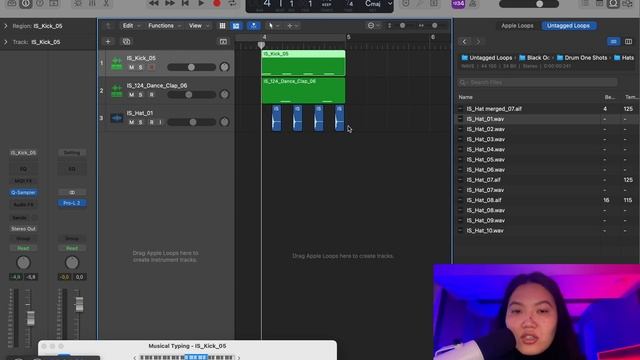Open the View menu in tracks area
The image size is (640, 360).
198,26
